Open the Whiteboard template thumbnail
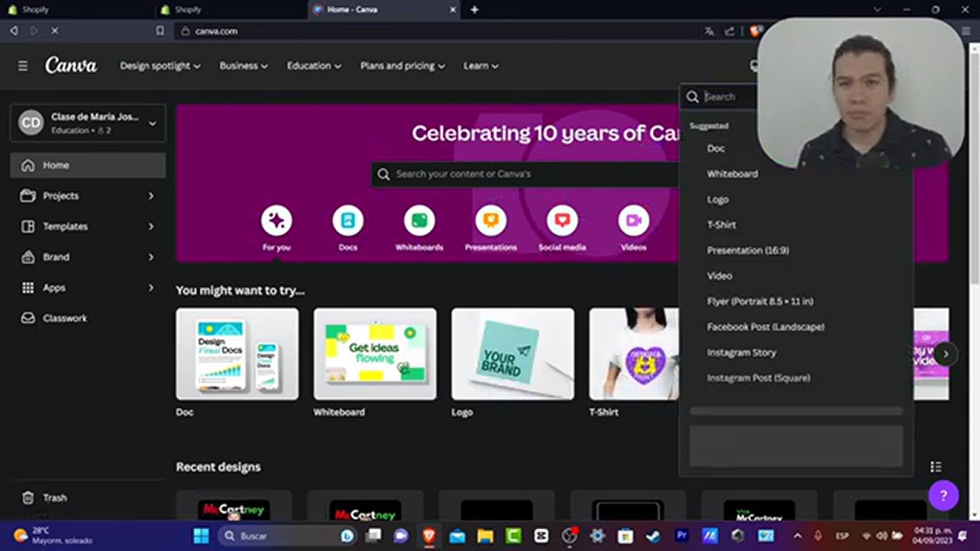The height and width of the screenshot is (551, 980). (x=375, y=354)
